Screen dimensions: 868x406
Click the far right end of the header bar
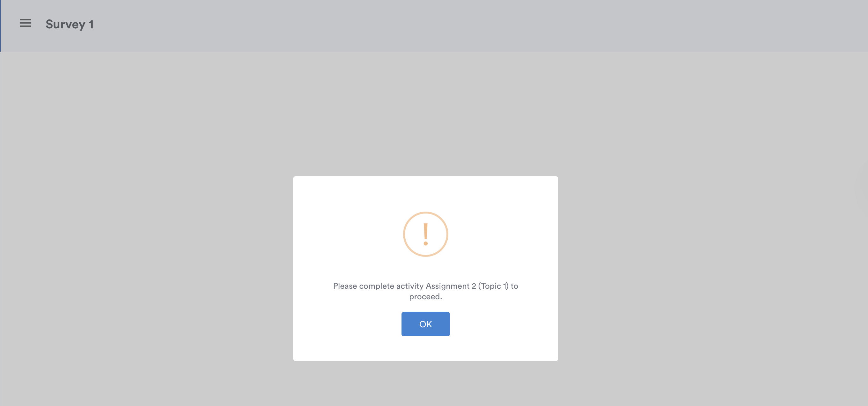point(856,25)
